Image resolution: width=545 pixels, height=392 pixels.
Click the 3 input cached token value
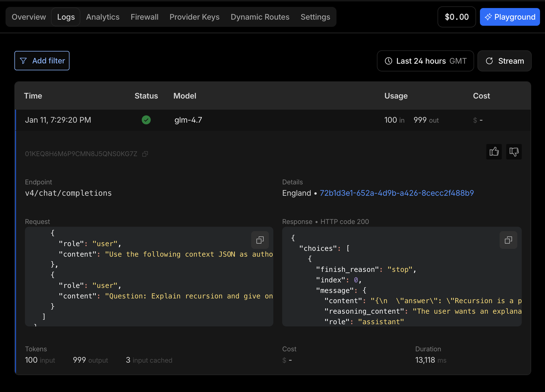click(x=149, y=360)
